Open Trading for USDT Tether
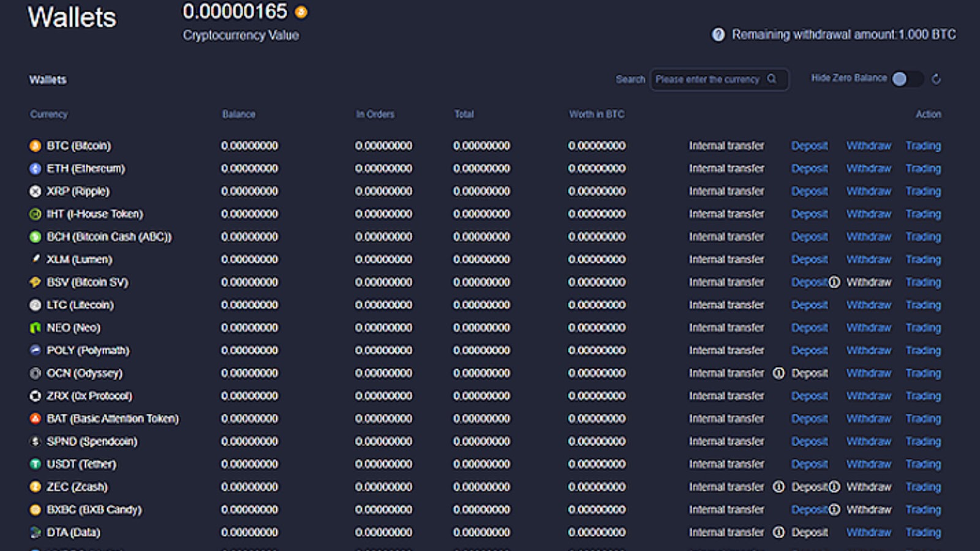Image resolution: width=980 pixels, height=551 pixels. [x=923, y=464]
